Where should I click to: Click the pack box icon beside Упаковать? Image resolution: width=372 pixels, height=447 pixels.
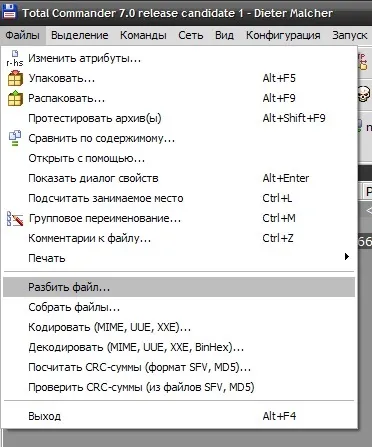(15, 78)
